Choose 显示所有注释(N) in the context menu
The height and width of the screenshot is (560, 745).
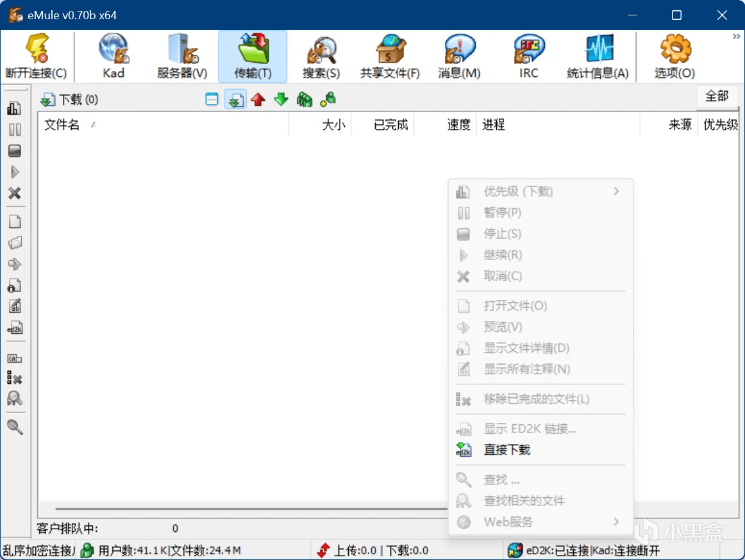[x=540, y=369]
